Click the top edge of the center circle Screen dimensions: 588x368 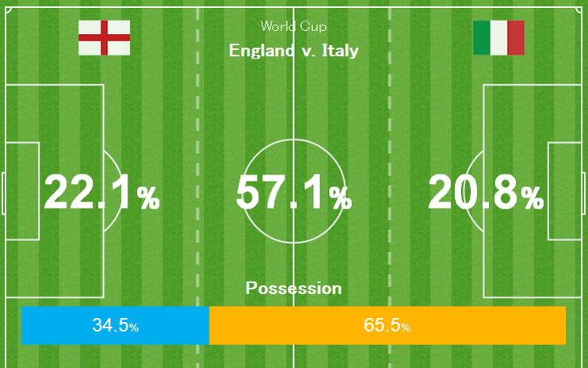pos(294,140)
